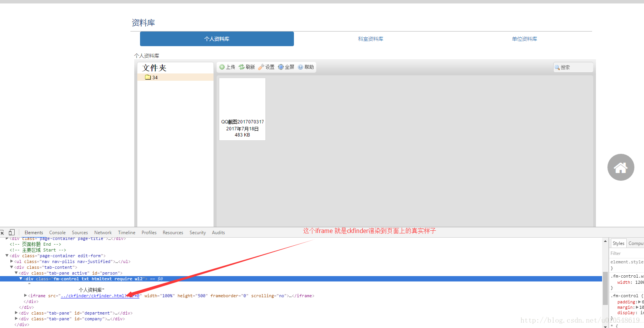This screenshot has height=328, width=644.
Task: Select folder 34 in the tree
Action: pyautogui.click(x=175, y=77)
